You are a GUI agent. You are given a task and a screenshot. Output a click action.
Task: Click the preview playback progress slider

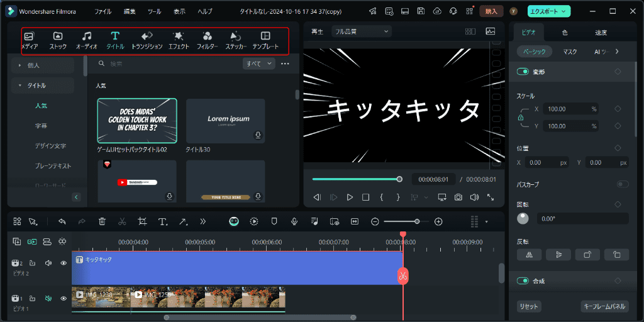[356, 179]
